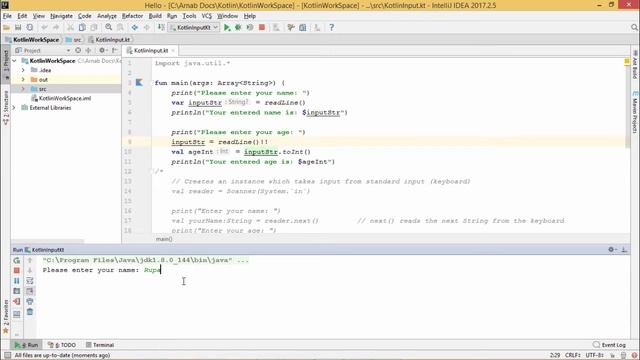The width and height of the screenshot is (640, 360).
Task: Toggle the Structure tool window side tab
Action: (6, 107)
